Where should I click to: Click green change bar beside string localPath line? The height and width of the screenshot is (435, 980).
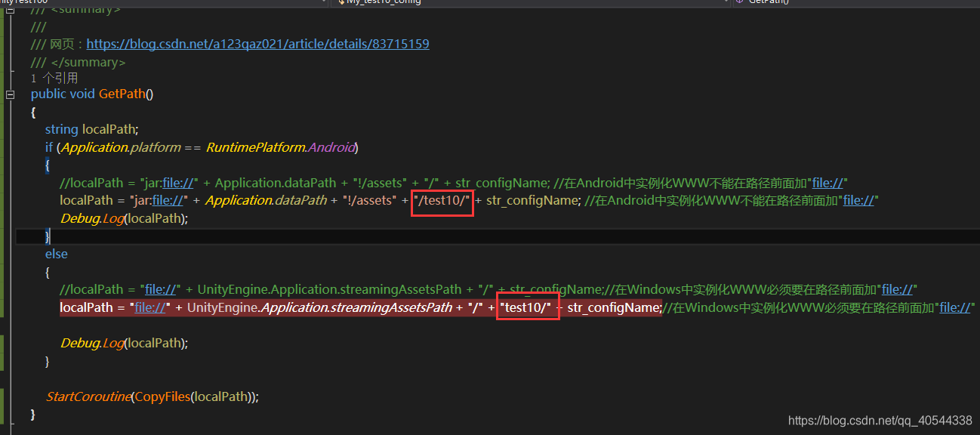click(x=3, y=129)
